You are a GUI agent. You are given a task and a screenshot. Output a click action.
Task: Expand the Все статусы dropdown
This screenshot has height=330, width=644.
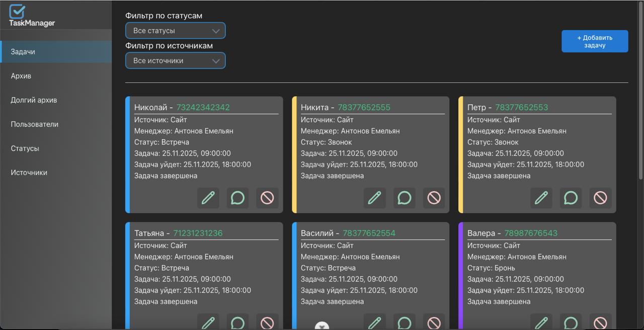pos(175,31)
